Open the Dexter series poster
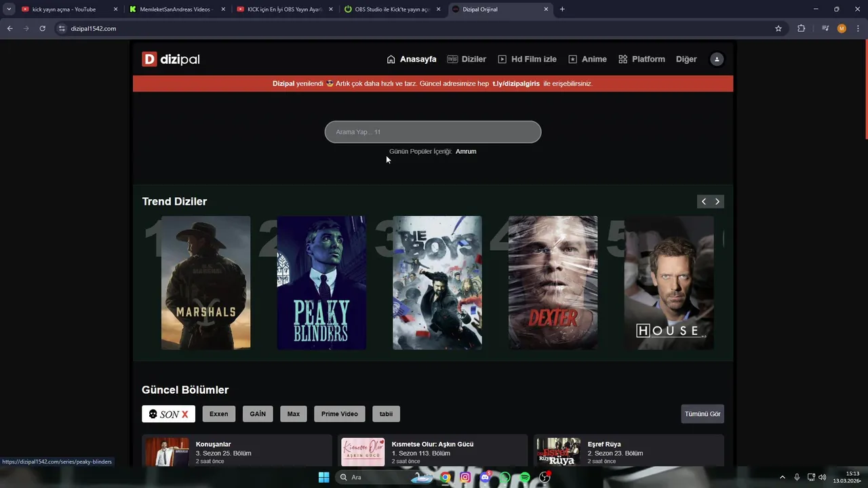The image size is (868, 488). 553,283
